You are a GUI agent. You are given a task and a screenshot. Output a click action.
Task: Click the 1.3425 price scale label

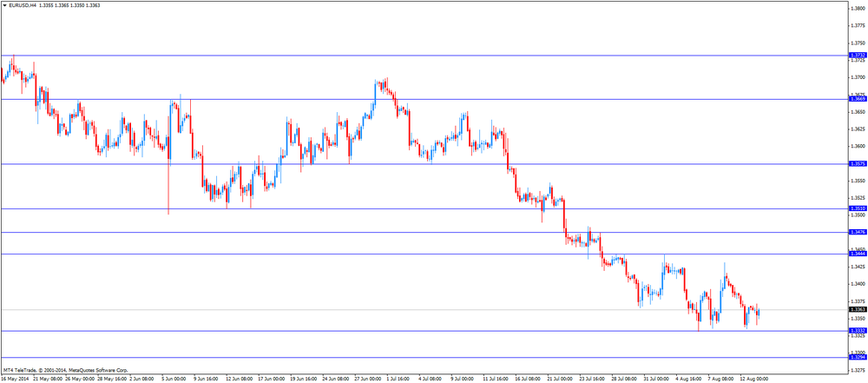[858, 267]
